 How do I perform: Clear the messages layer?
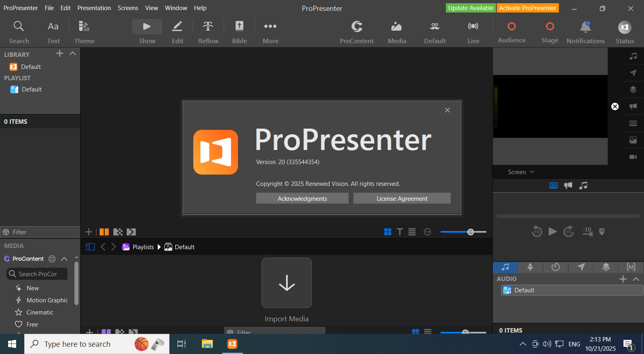click(633, 73)
